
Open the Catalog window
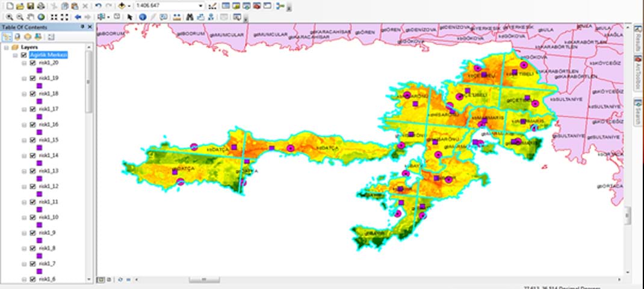pyautogui.click(x=235, y=6)
